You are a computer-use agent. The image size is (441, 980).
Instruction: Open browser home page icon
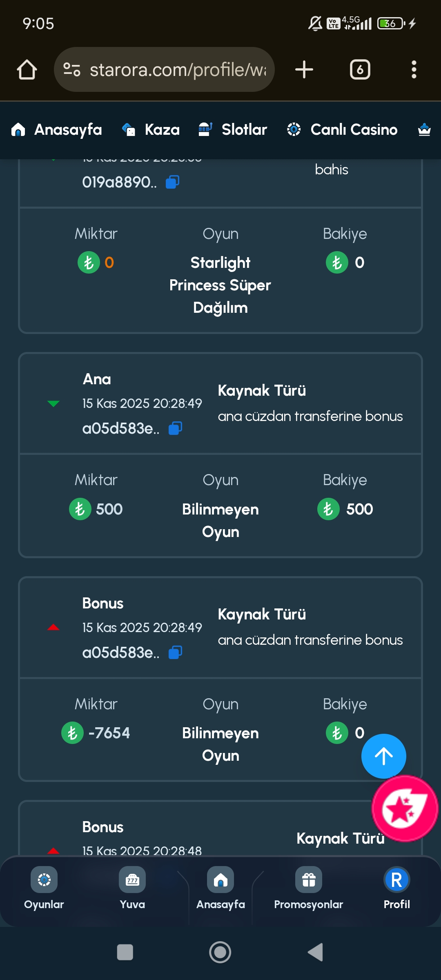27,69
